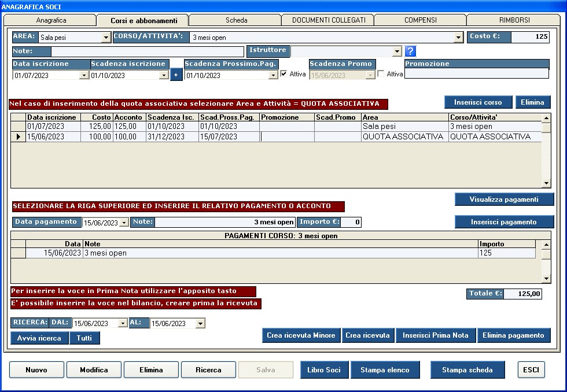
Task: Click the Tutti button
Action: (x=84, y=338)
